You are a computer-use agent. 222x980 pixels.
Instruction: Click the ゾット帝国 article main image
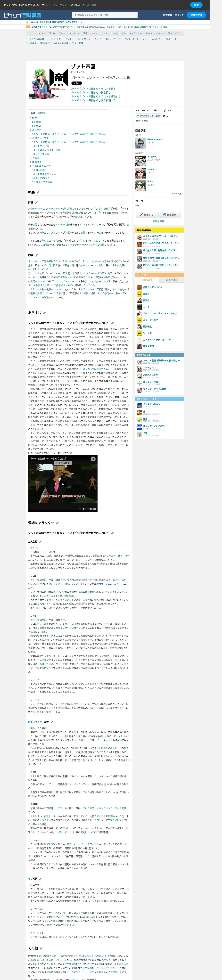[48, 84]
